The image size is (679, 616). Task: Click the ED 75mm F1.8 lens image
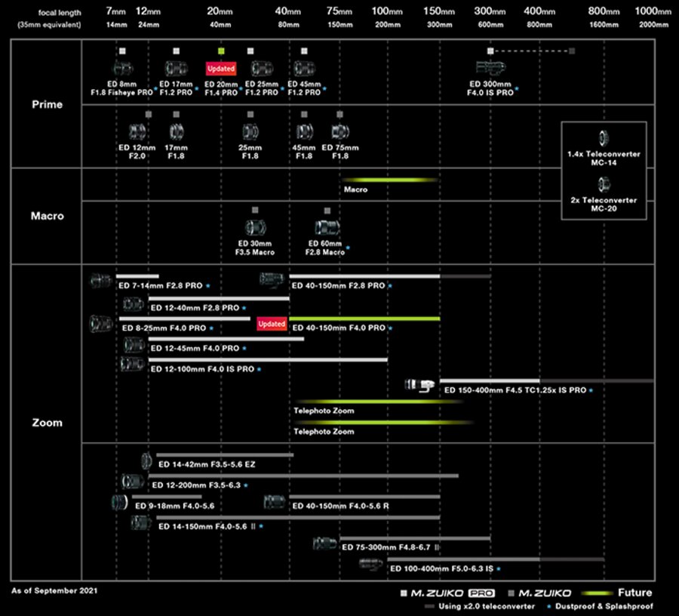click(x=339, y=131)
